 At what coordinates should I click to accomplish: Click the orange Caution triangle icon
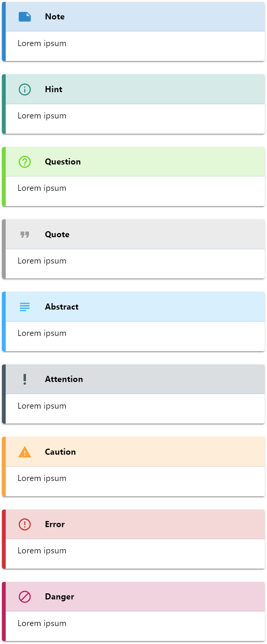click(x=25, y=452)
